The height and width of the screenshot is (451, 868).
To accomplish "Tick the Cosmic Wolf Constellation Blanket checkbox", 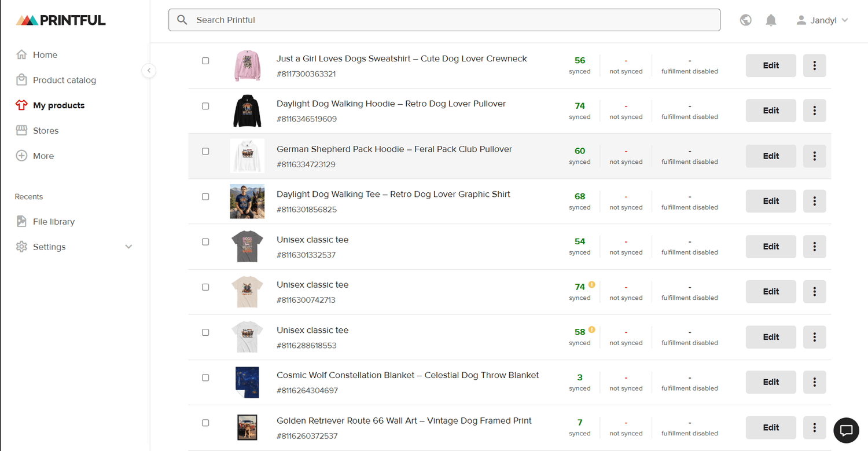I will point(205,377).
